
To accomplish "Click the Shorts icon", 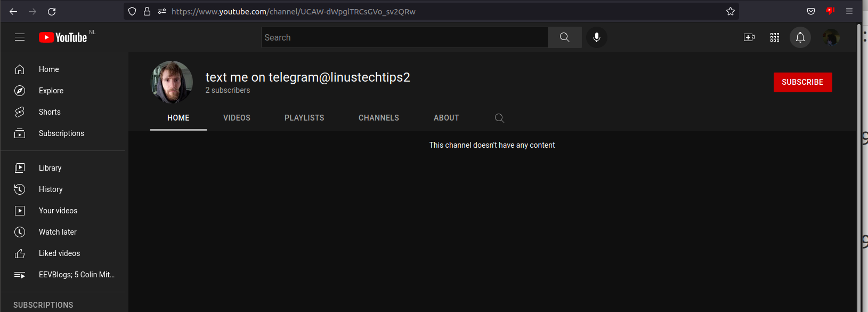I will (20, 112).
